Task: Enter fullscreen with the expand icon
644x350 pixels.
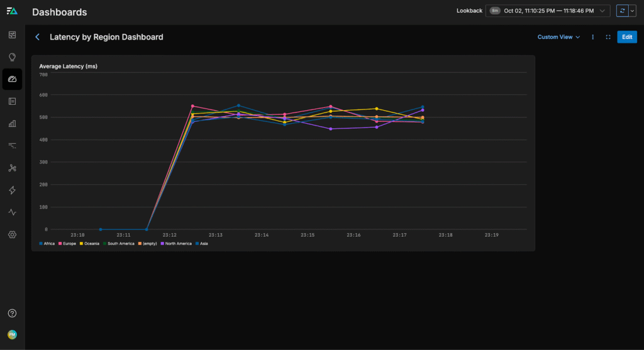Action: pyautogui.click(x=608, y=37)
